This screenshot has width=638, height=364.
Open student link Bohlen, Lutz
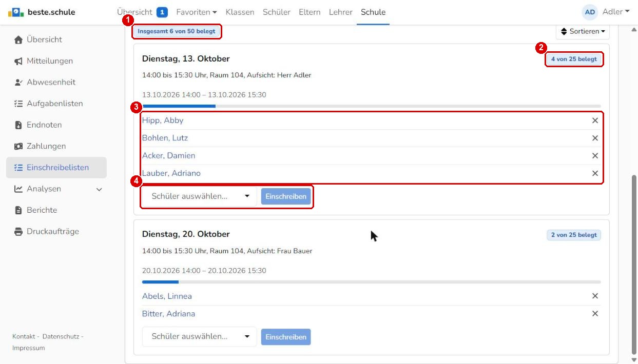[165, 138]
